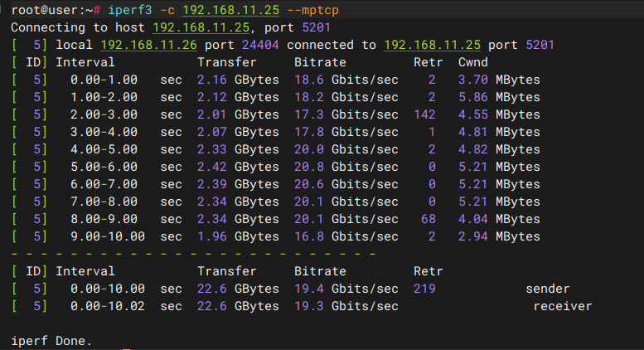Click the 2.00-3.00 interval entry

(x=104, y=114)
